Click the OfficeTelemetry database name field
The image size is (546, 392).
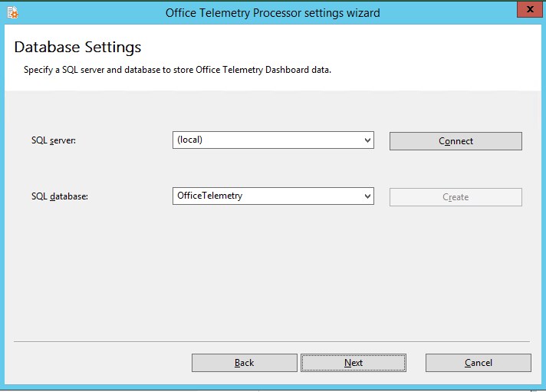(273, 196)
